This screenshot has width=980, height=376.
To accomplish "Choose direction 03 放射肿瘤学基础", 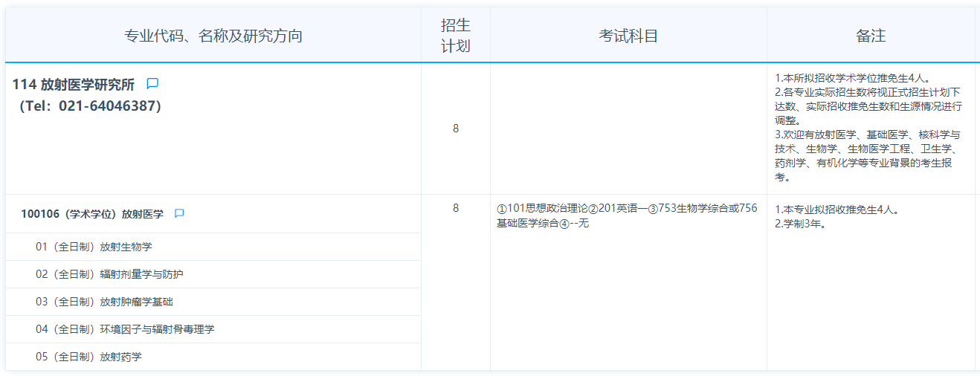I will [x=104, y=302].
